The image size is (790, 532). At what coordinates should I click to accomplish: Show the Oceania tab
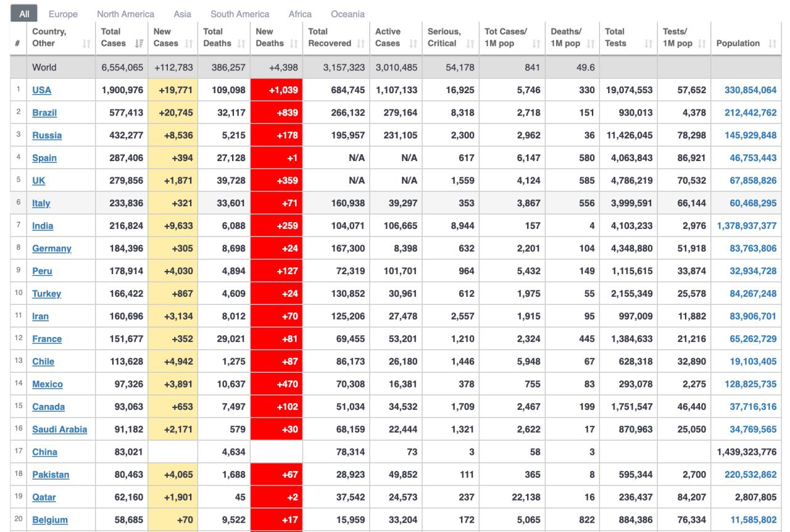click(347, 14)
